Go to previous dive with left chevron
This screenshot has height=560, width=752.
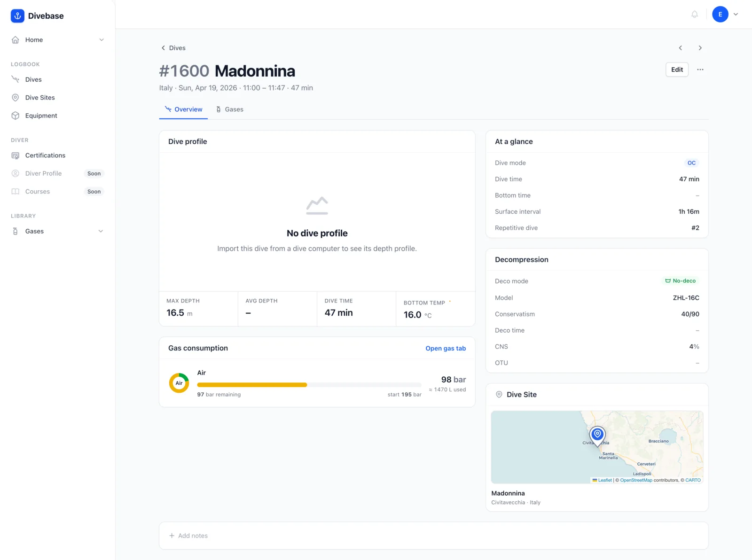coord(680,48)
